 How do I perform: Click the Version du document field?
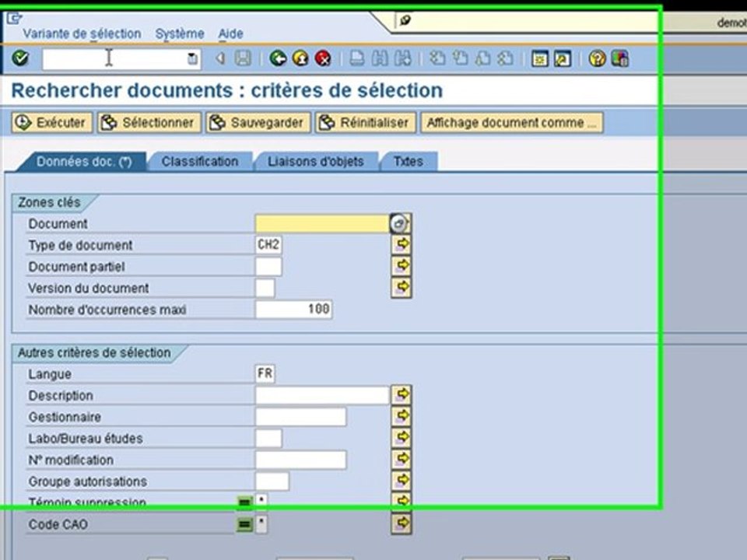point(265,288)
